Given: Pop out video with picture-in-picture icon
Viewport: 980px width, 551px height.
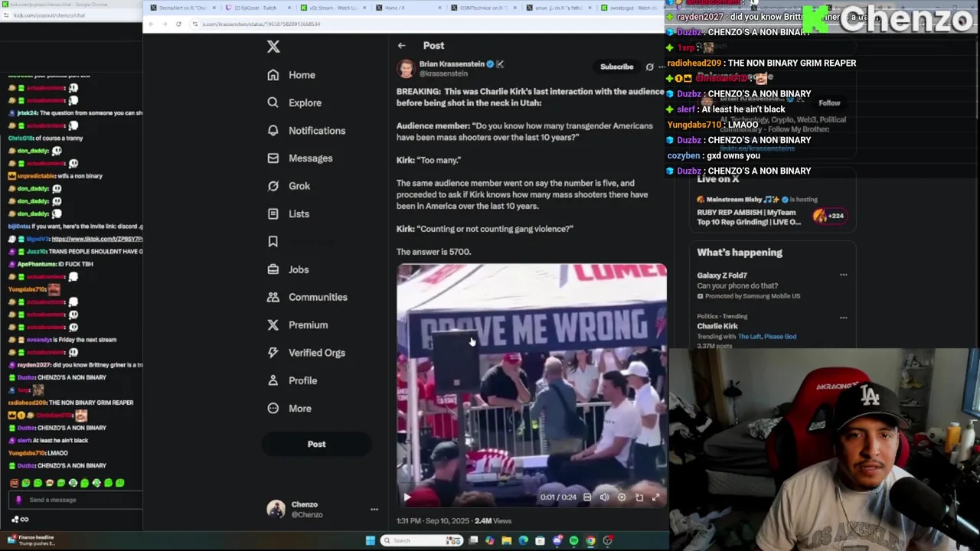Looking at the screenshot, I should 639,497.
